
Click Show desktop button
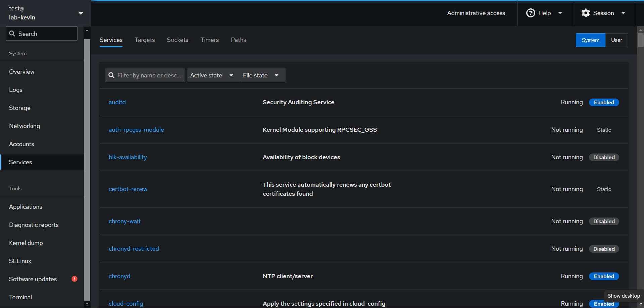click(624, 296)
